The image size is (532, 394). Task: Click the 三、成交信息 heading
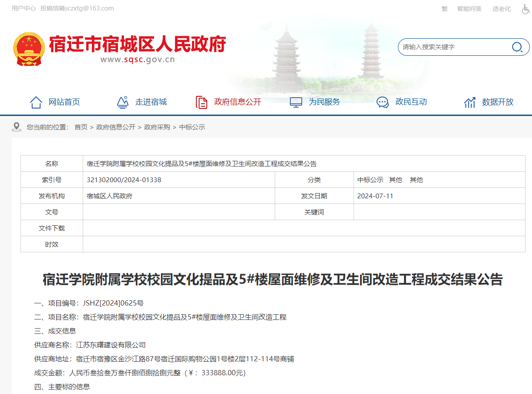pyautogui.click(x=55, y=331)
